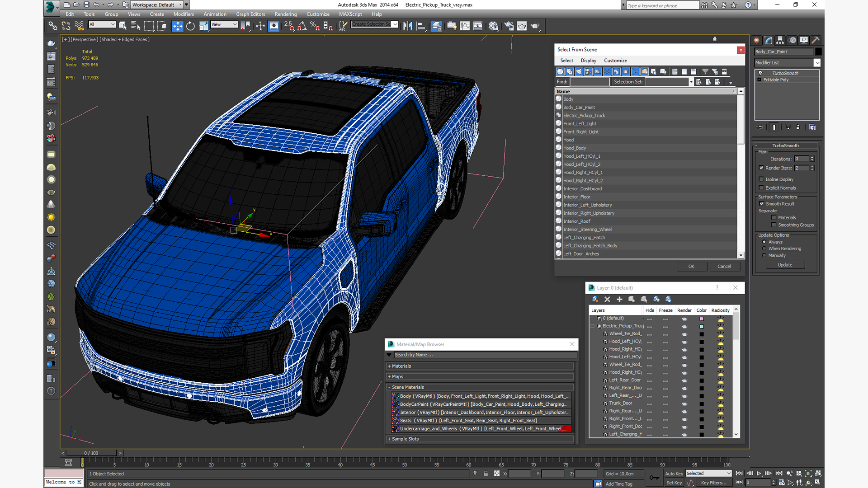Image resolution: width=868 pixels, height=488 pixels.
Task: Enable Explicit Normals checkbox
Action: 761,188
